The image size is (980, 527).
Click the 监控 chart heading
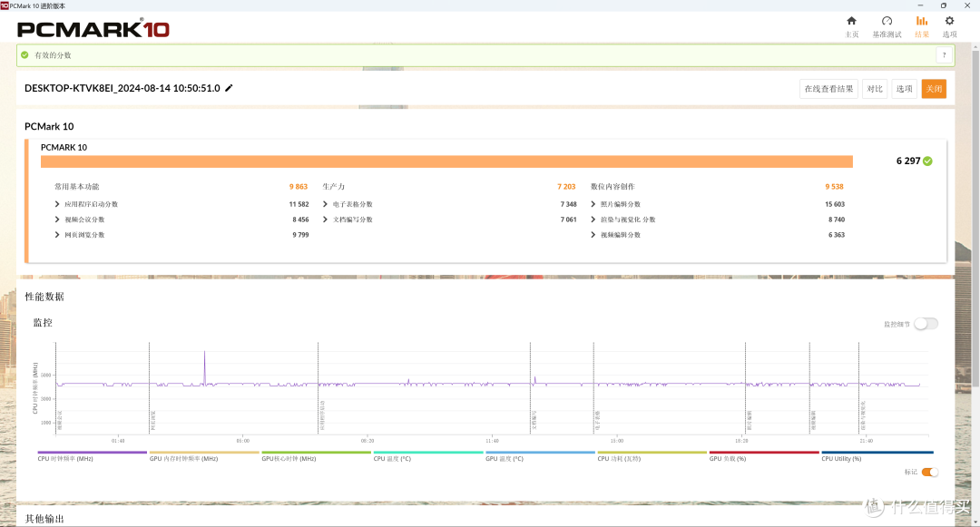pos(43,323)
